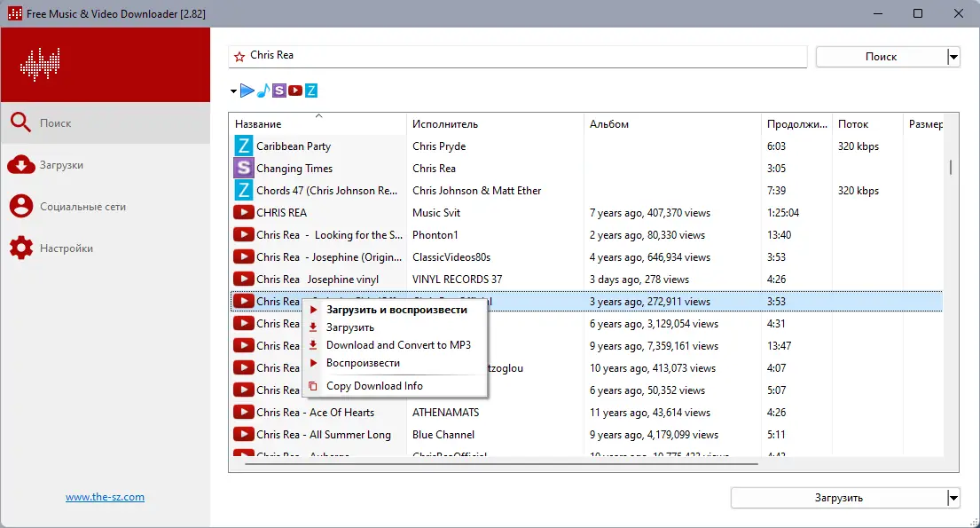Screen dimensions: 980x528
Task: Select the Chris Rea - Ace Of Hearts title
Action: click(315, 413)
